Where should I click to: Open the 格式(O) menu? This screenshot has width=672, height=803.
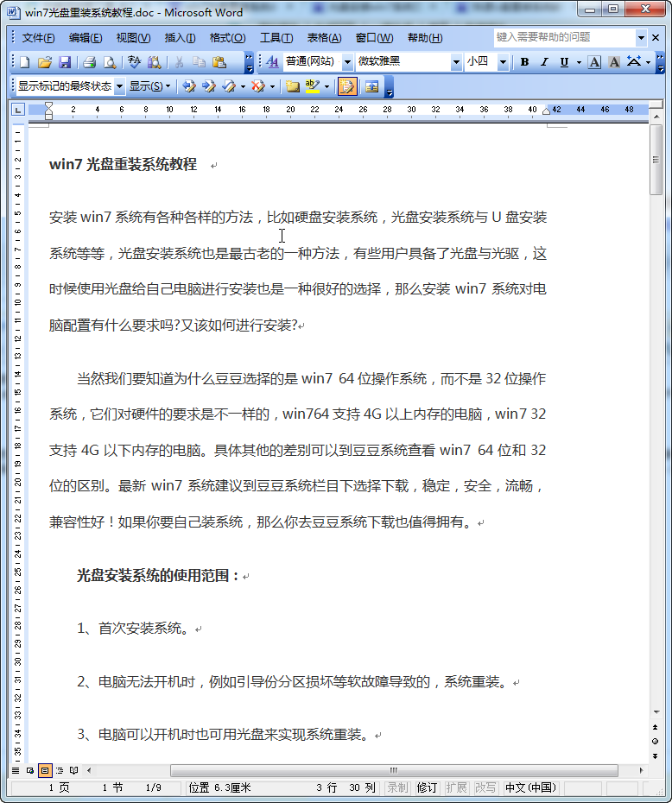pyautogui.click(x=227, y=38)
